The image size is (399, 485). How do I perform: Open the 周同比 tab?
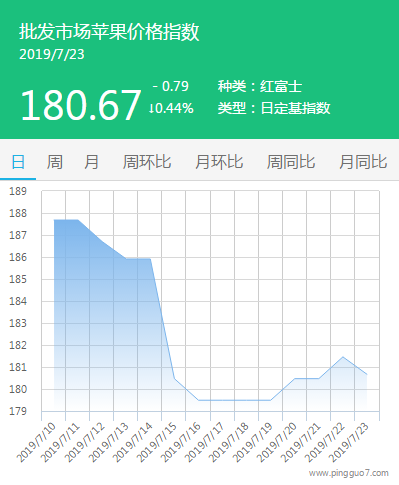coord(291,162)
